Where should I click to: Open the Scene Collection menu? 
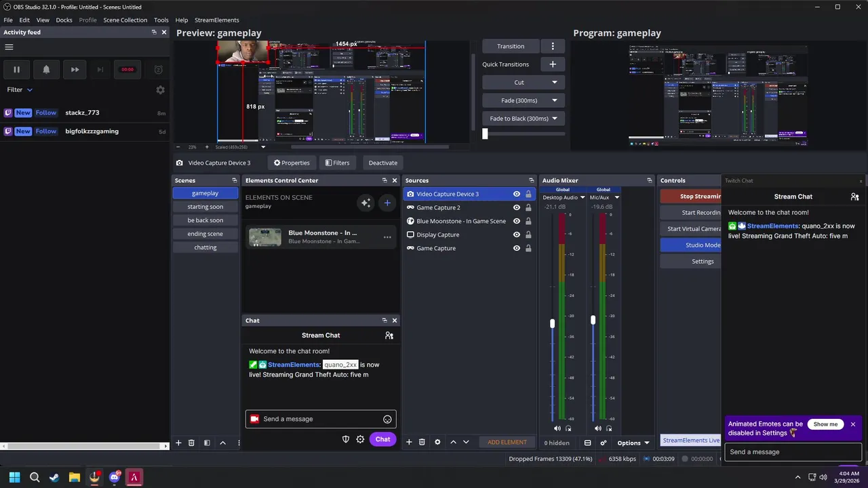click(x=125, y=20)
